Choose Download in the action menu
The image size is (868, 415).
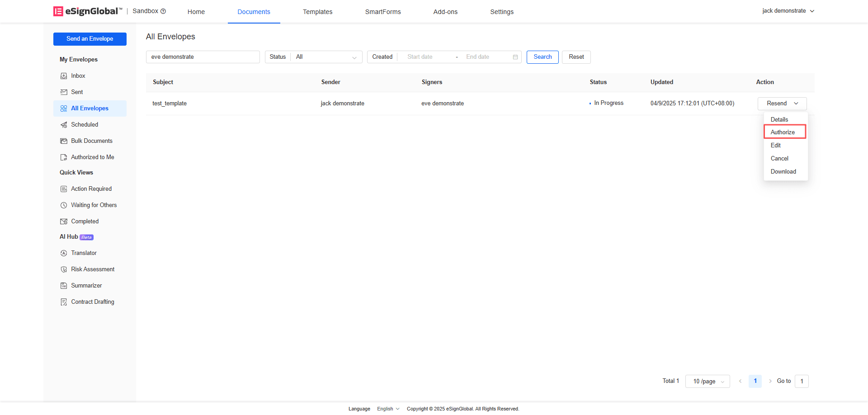coord(783,171)
